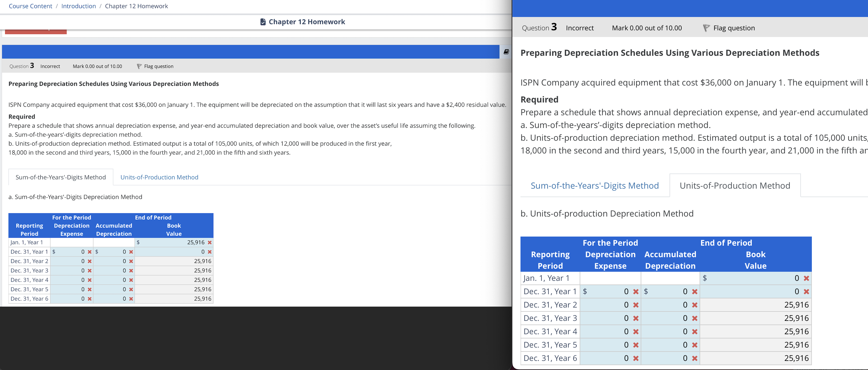The width and height of the screenshot is (868, 370).
Task: Click the flag icon in right panel header
Action: click(706, 28)
